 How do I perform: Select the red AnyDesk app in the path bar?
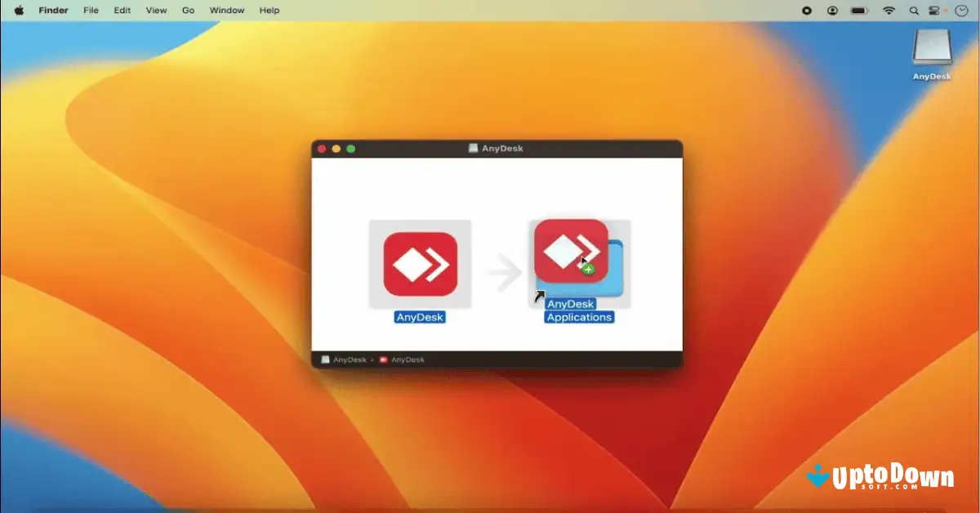(x=382, y=359)
